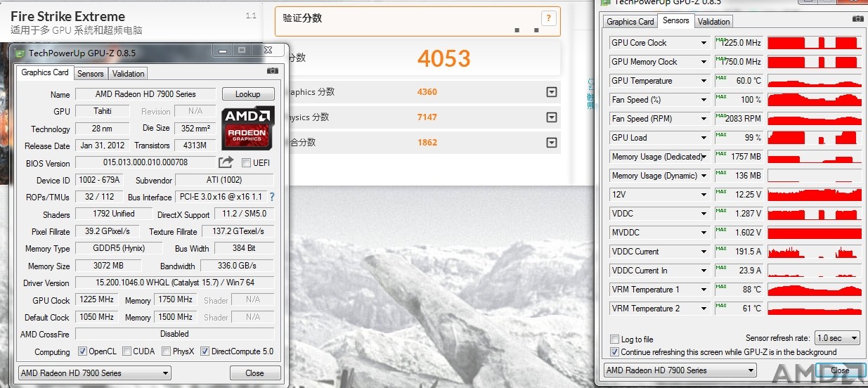This screenshot has height=388, width=868.
Task: Open the Fan Speed (%) sensor dropdown
Action: point(704,100)
